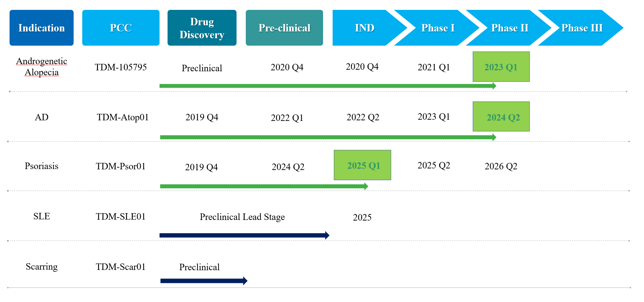Select the TDM-Scar01 compound label

click(x=120, y=267)
